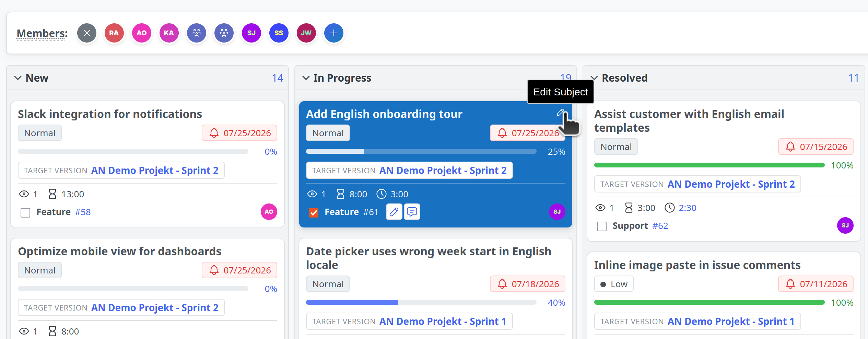Click due date 07/18/2026 on Date picker card
The image size is (868, 339).
coord(528,284)
